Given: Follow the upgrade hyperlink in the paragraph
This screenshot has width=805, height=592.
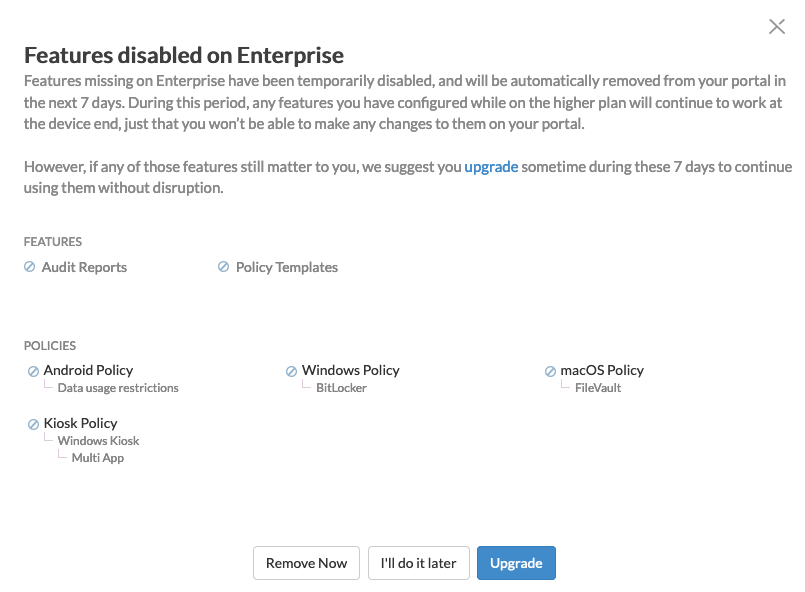Looking at the screenshot, I should (x=491, y=167).
